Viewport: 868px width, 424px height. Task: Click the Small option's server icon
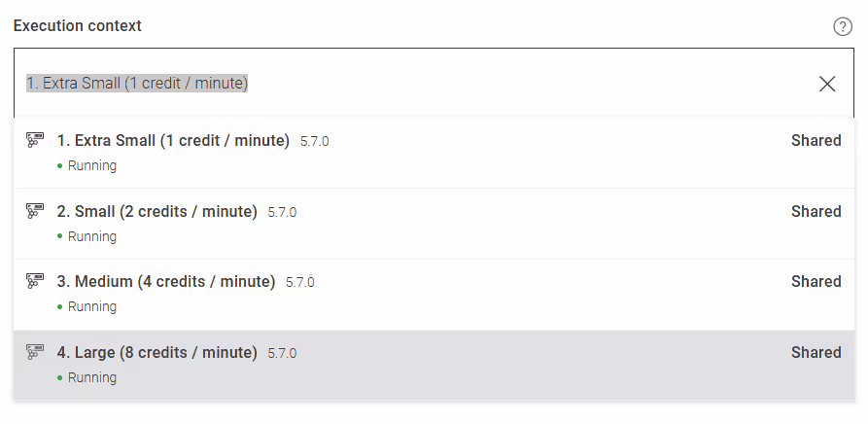[35, 211]
